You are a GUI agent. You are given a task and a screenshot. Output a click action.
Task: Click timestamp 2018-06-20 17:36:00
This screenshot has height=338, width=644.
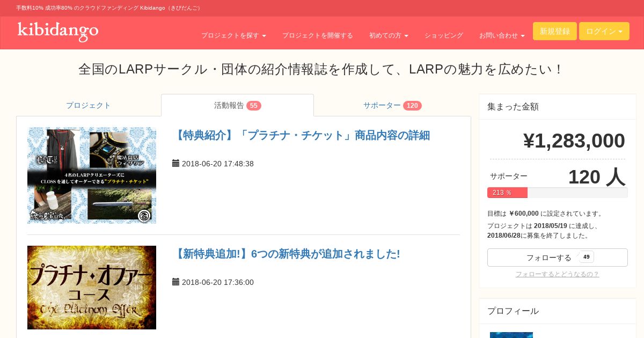tap(218, 282)
